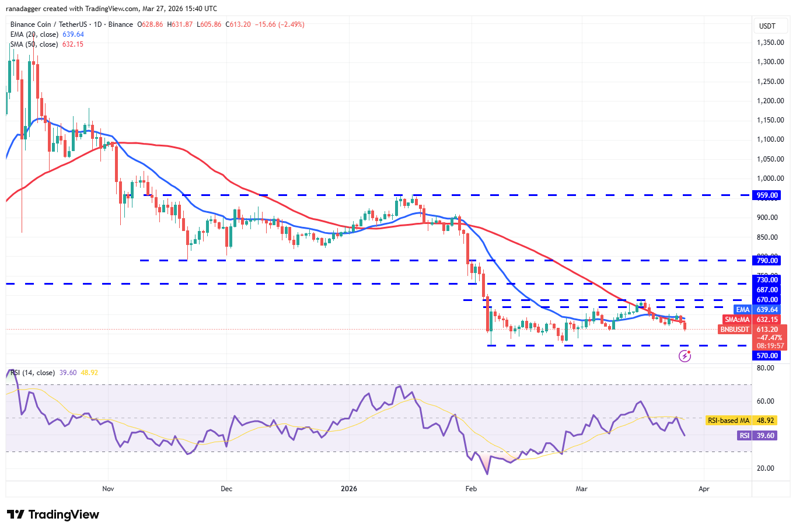
Task: Click the TradingView logo at bottom left
Action: [52, 514]
